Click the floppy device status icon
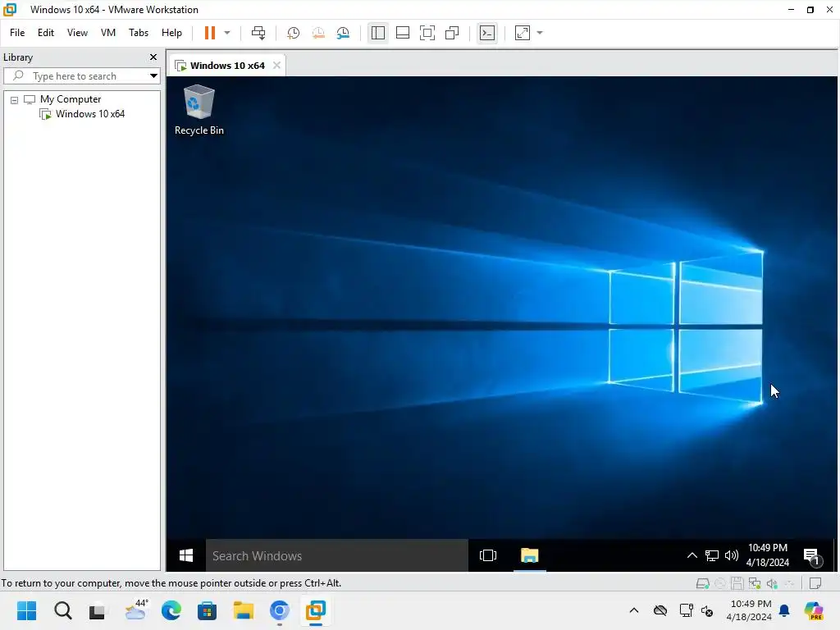840x630 pixels. tap(737, 583)
